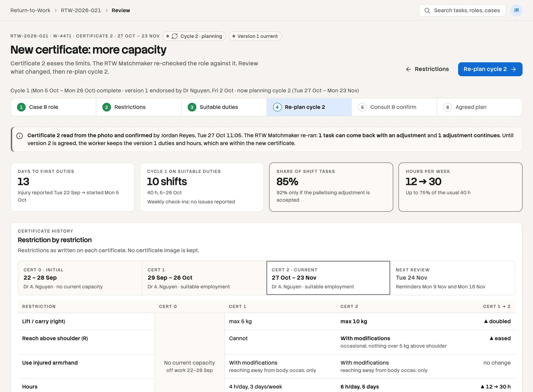Click breadcrumb chevron before Review
The image size is (533, 392).
(x=106, y=10)
